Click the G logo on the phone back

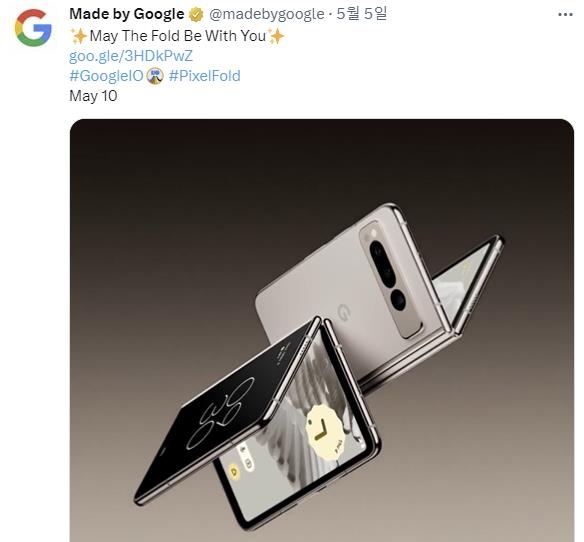tap(344, 313)
